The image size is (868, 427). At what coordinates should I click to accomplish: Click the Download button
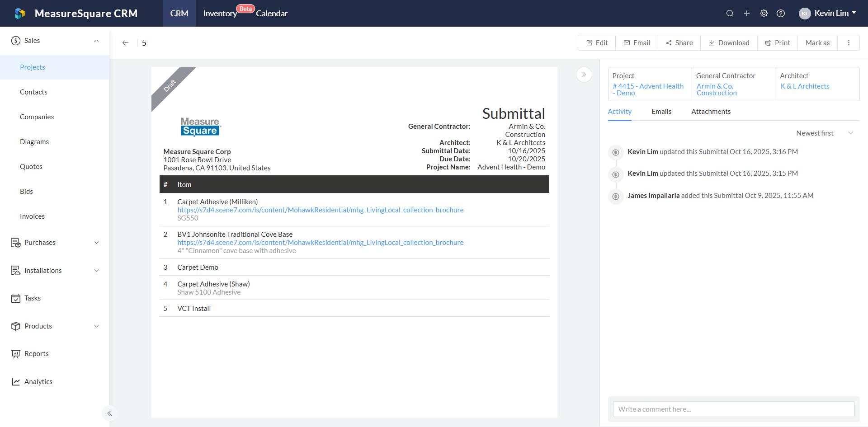(x=729, y=43)
